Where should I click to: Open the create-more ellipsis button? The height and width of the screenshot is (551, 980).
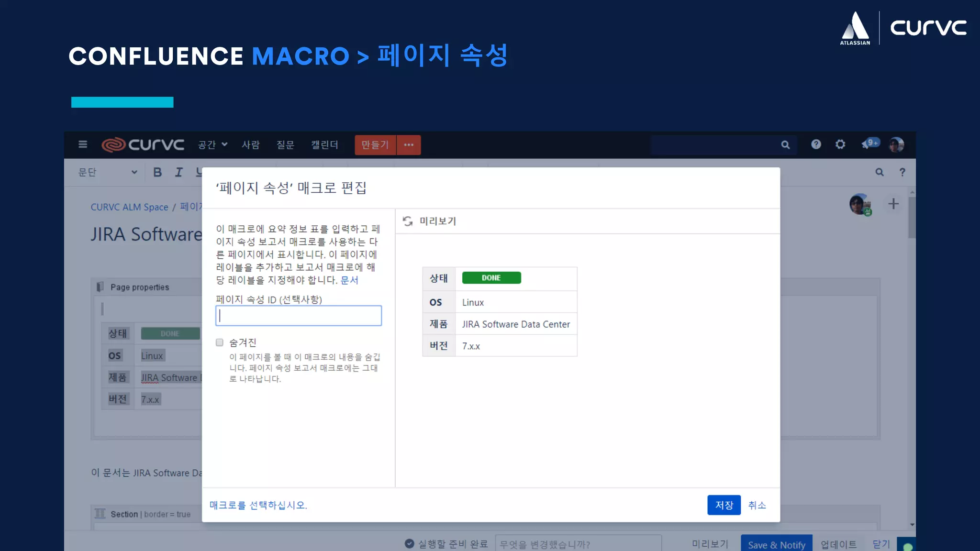tap(409, 145)
